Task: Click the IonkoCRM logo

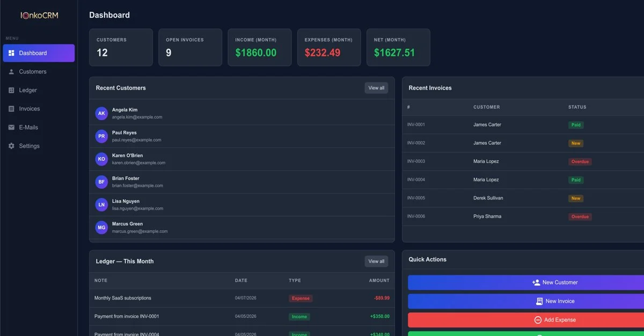Action: (x=39, y=16)
